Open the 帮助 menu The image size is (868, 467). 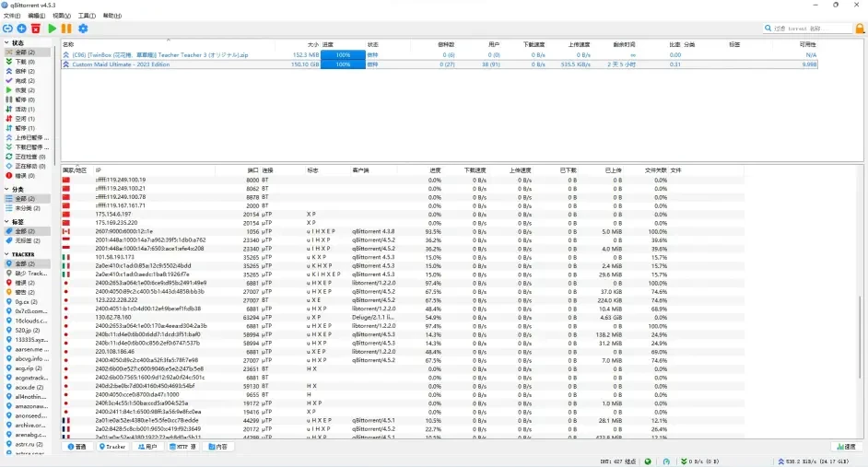[112, 16]
